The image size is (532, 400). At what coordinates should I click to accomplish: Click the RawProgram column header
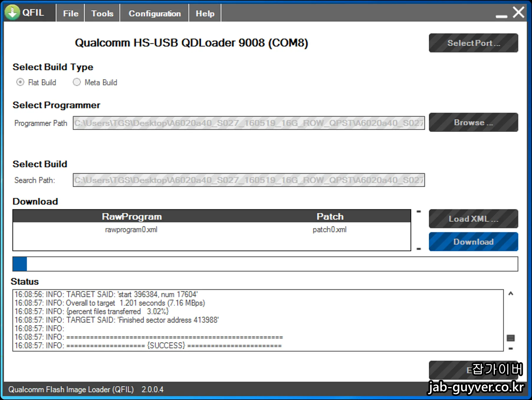tap(132, 216)
